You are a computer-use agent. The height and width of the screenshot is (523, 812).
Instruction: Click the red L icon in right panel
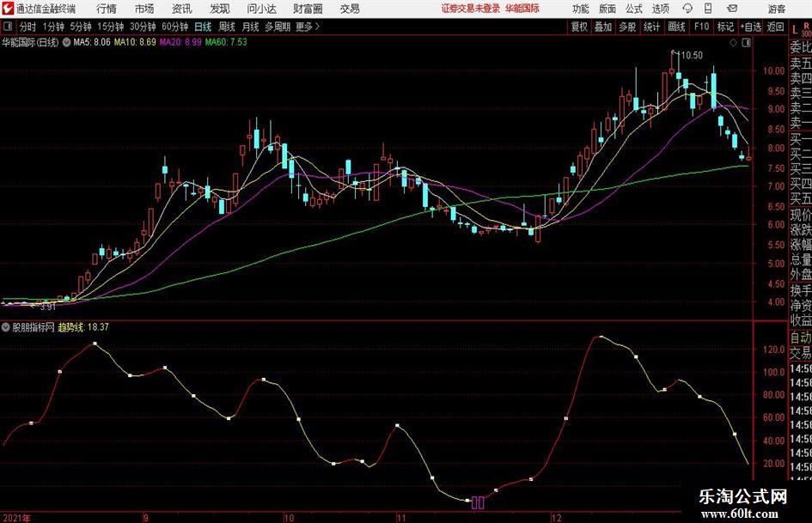tap(795, 30)
